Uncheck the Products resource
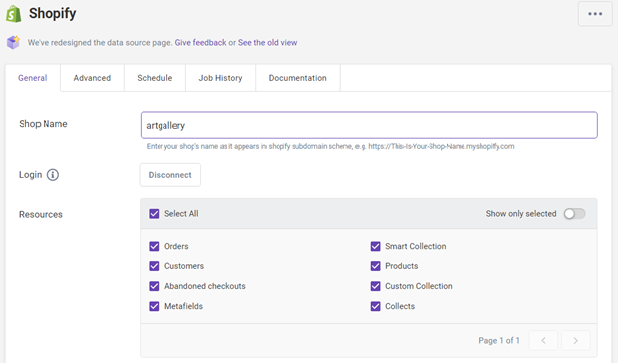 (375, 266)
